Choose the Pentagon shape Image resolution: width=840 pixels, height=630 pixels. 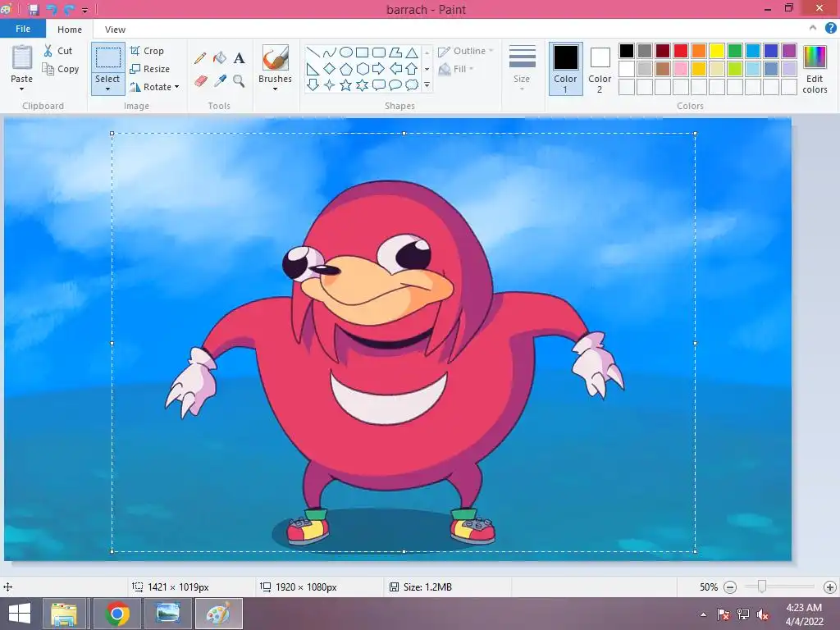click(x=346, y=69)
